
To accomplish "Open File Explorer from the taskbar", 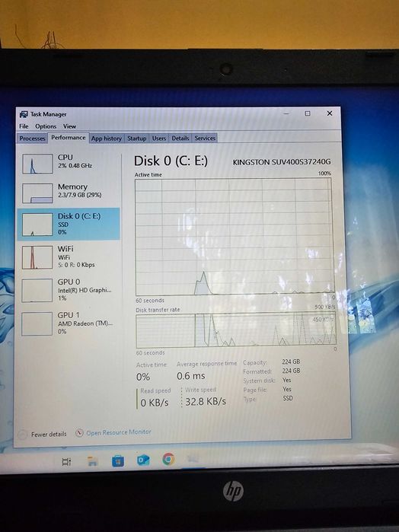I will coord(92,461).
